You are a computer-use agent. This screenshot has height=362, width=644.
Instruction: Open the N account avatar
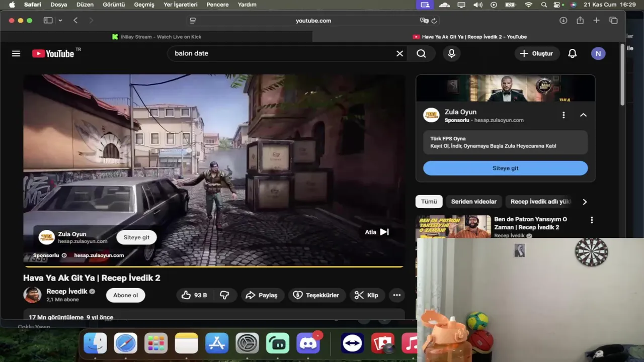click(x=598, y=53)
